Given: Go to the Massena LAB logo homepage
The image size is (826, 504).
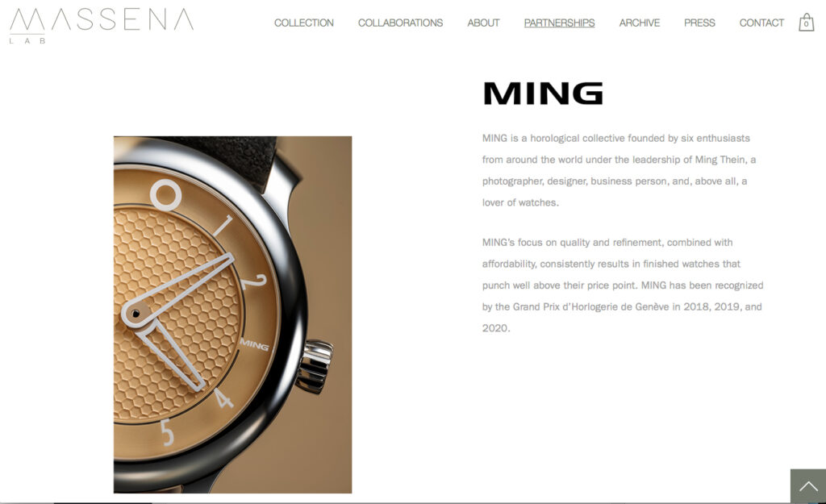Looking at the screenshot, I should [x=101, y=25].
